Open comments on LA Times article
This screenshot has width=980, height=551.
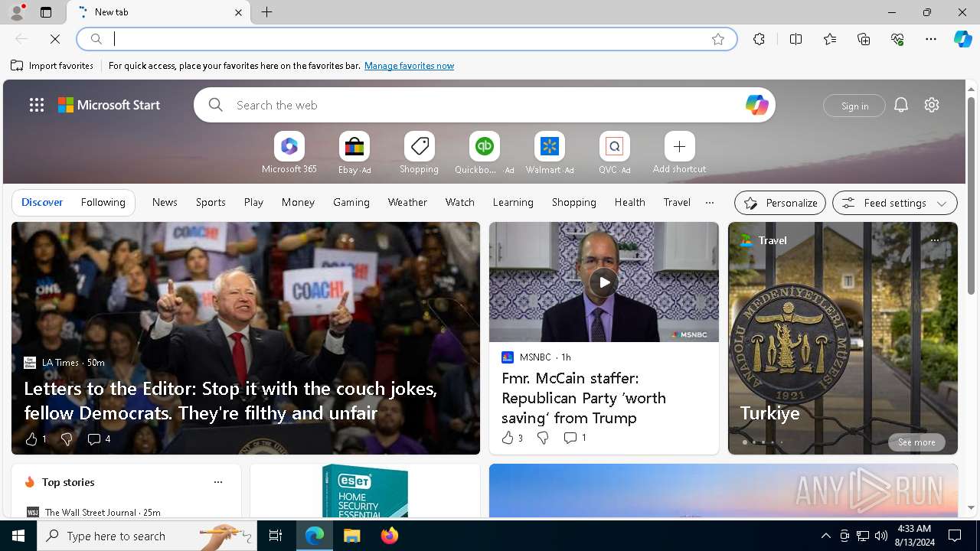pyautogui.click(x=98, y=439)
